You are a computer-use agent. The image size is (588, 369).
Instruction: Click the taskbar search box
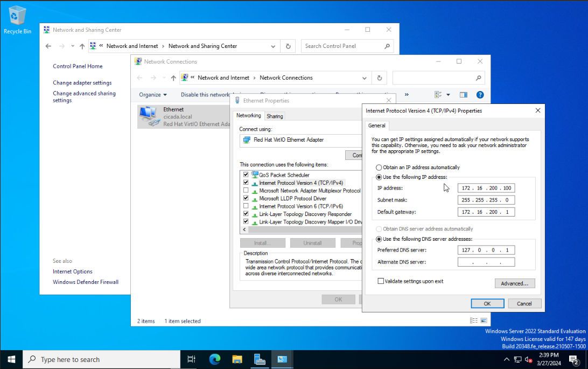point(101,359)
